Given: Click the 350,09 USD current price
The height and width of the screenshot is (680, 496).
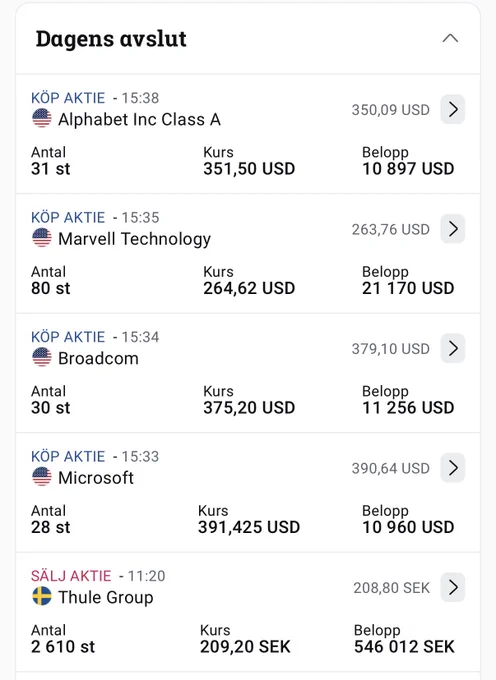Looking at the screenshot, I should pyautogui.click(x=391, y=110).
